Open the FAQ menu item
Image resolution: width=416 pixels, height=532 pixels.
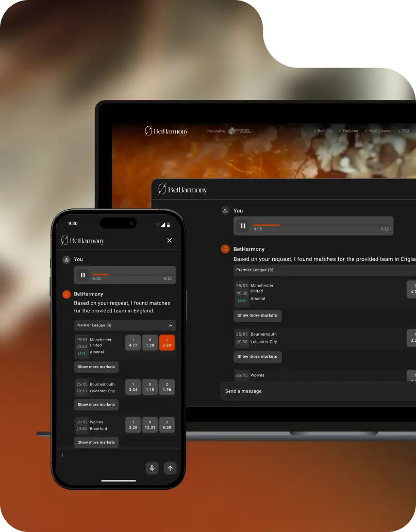pos(406,130)
